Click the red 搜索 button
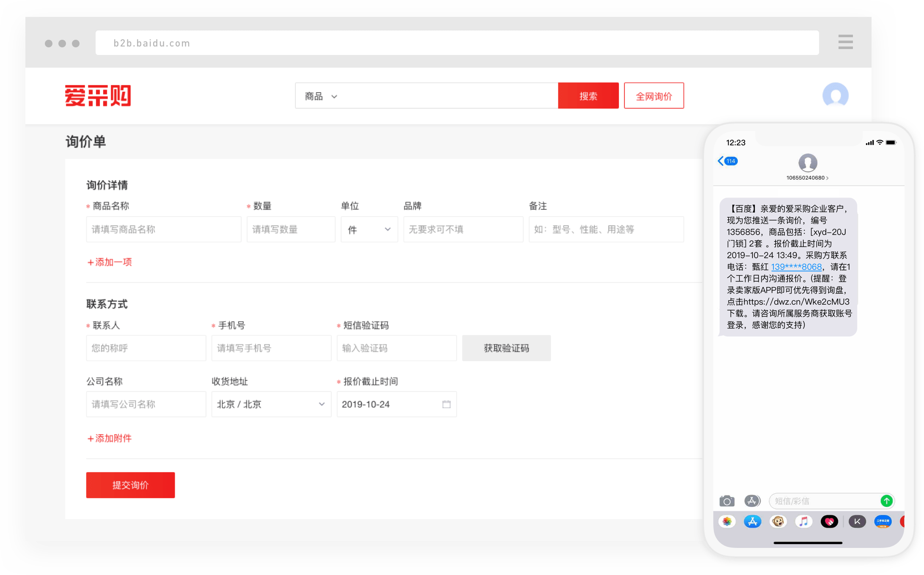This screenshot has width=924, height=575. coord(588,96)
